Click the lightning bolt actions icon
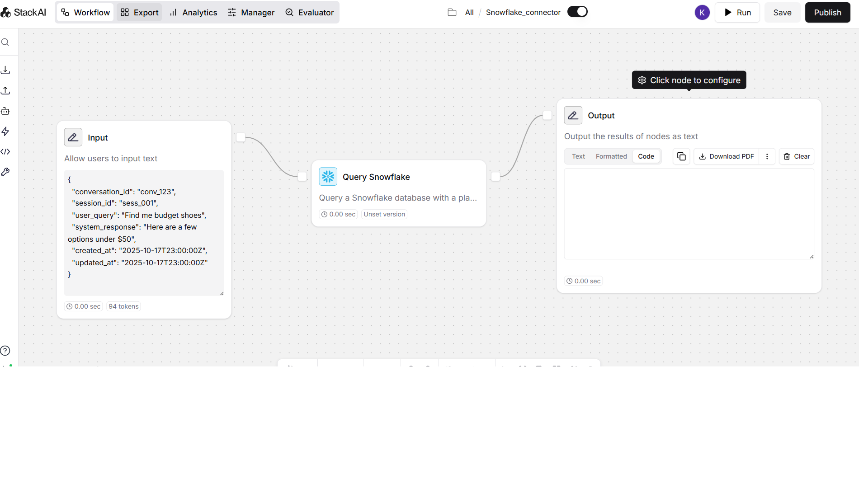 (x=5, y=131)
